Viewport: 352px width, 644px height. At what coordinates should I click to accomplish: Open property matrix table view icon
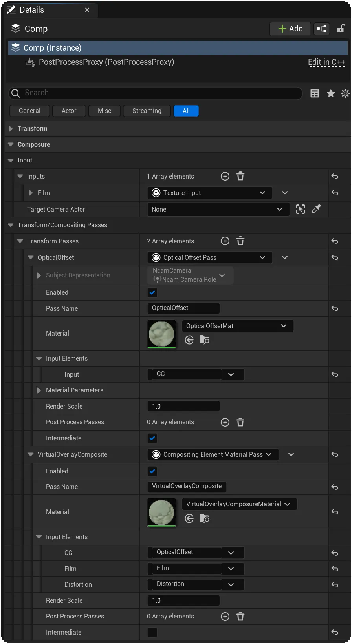pyautogui.click(x=315, y=93)
